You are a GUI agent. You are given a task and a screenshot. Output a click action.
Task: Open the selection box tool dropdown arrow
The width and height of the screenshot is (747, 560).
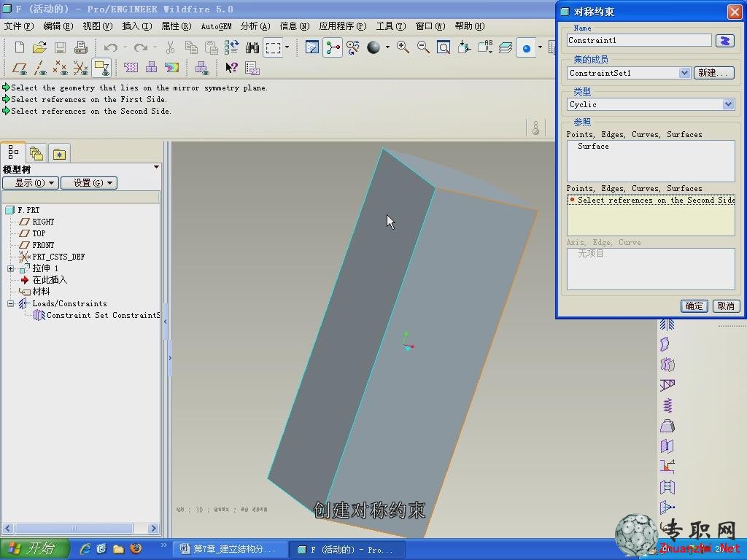[287, 47]
